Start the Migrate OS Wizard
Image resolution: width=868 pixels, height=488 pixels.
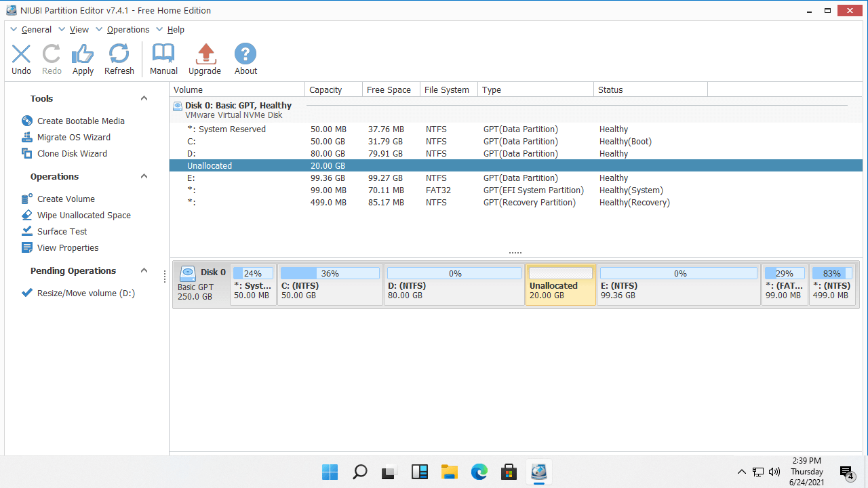coord(73,137)
